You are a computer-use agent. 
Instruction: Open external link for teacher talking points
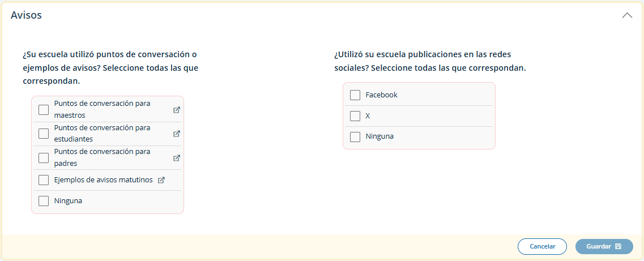(177, 110)
